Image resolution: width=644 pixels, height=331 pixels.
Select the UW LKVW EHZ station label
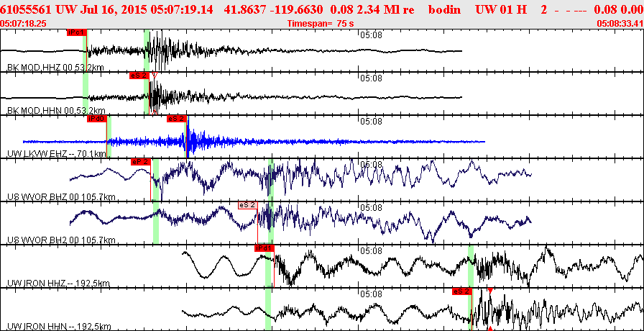(56, 154)
